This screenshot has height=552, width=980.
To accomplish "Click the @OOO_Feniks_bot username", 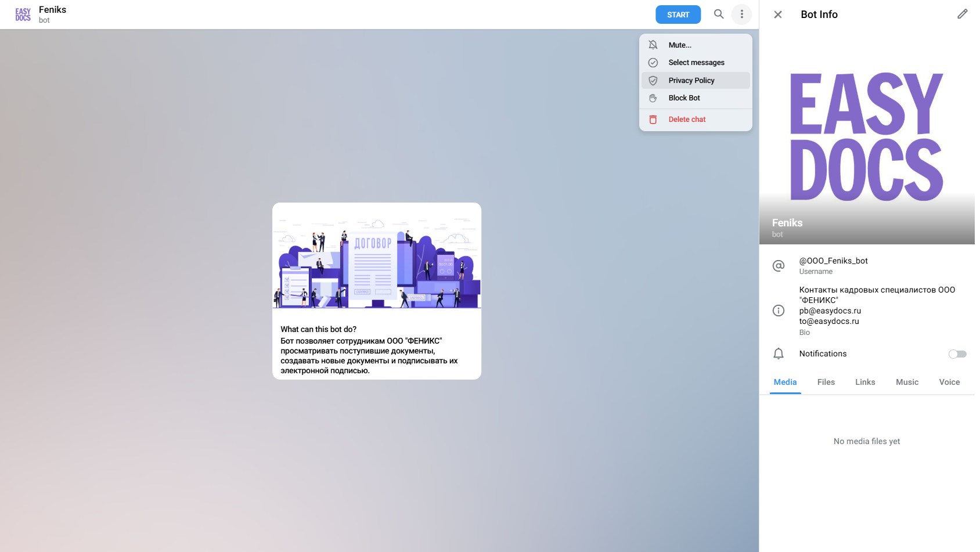I will [833, 261].
